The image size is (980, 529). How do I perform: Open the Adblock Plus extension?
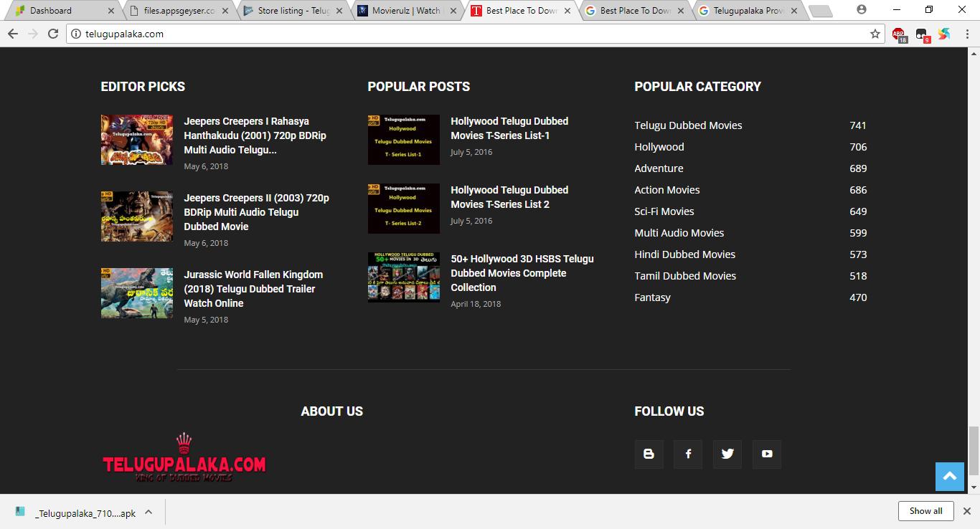pos(898,34)
